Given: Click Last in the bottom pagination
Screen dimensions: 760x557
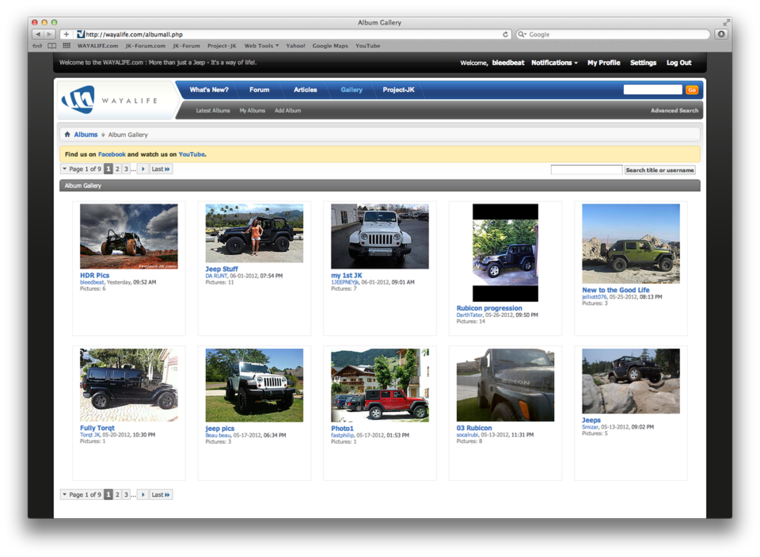Looking at the screenshot, I should point(161,494).
